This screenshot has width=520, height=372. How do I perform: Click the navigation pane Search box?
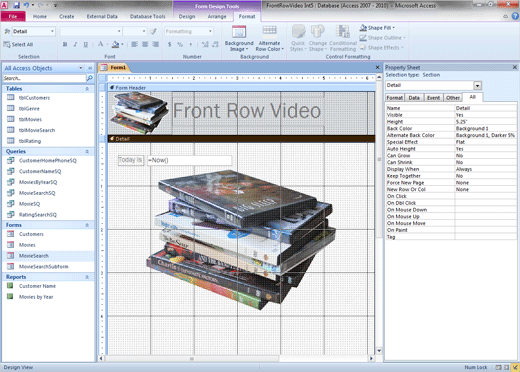(44, 78)
